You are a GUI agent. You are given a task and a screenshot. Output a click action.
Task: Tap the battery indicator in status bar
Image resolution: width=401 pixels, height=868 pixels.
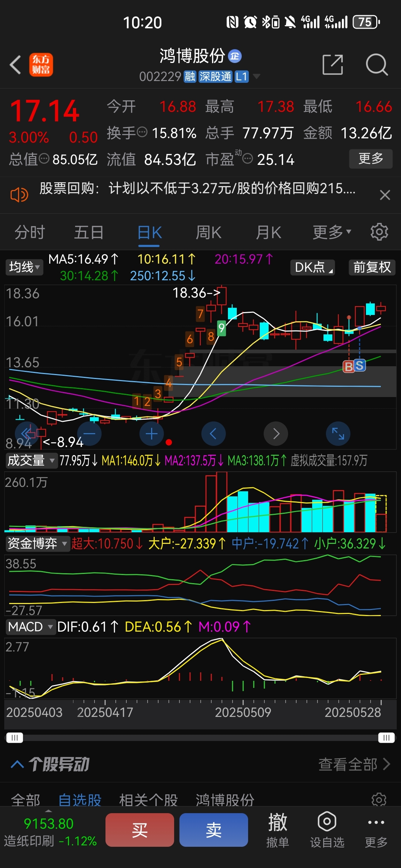(x=367, y=22)
